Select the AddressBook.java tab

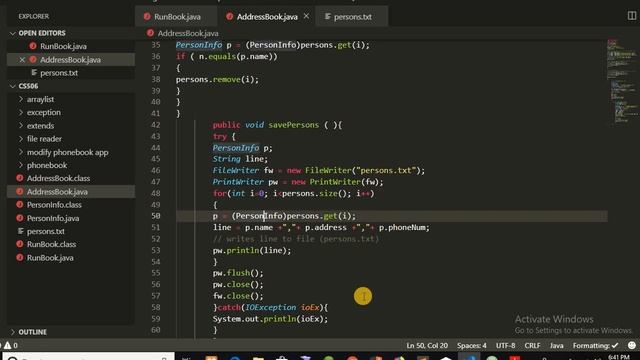[x=267, y=17]
